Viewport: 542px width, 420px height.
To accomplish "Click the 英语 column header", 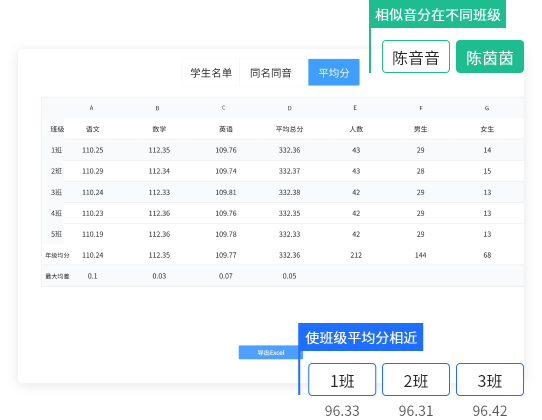I will click(226, 129).
